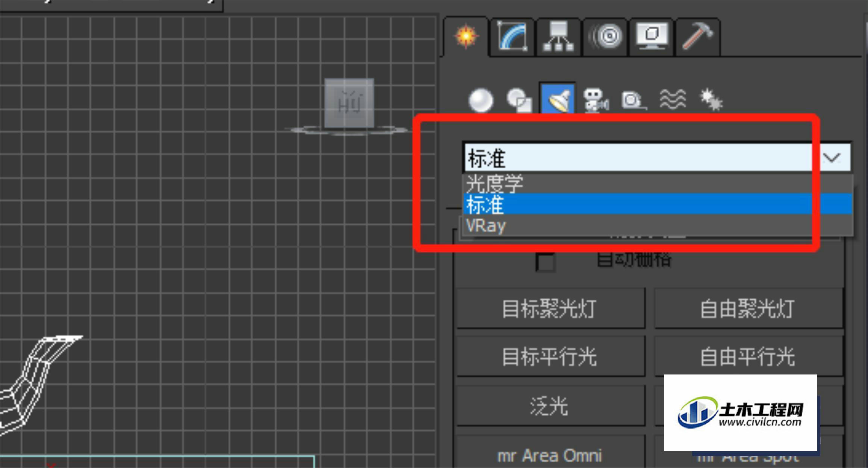The height and width of the screenshot is (468, 868).
Task: Choose VRay from the dropdown list
Action: [658, 225]
